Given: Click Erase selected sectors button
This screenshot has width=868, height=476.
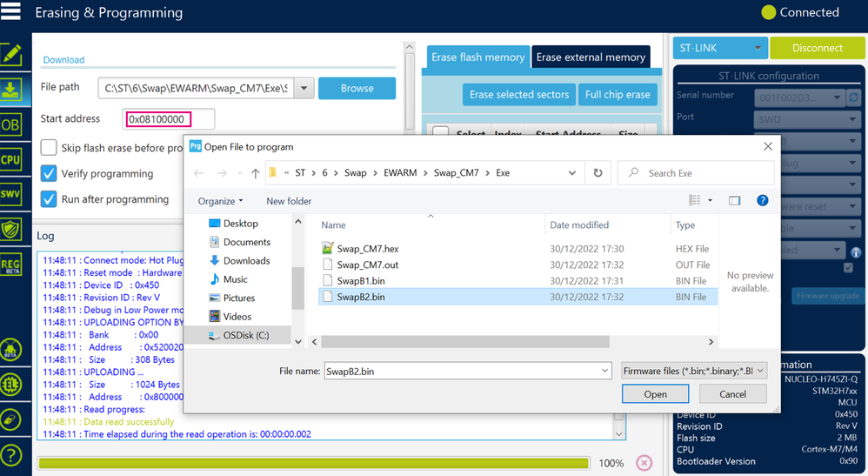Looking at the screenshot, I should [519, 95].
